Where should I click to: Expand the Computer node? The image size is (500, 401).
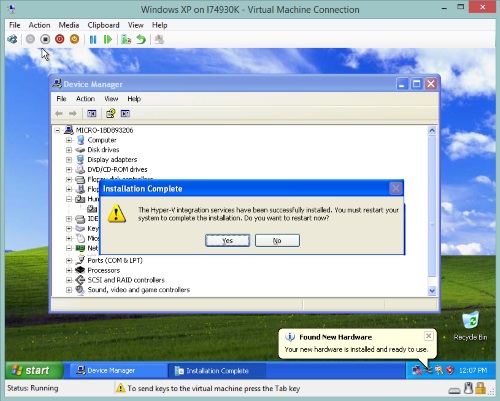[69, 140]
